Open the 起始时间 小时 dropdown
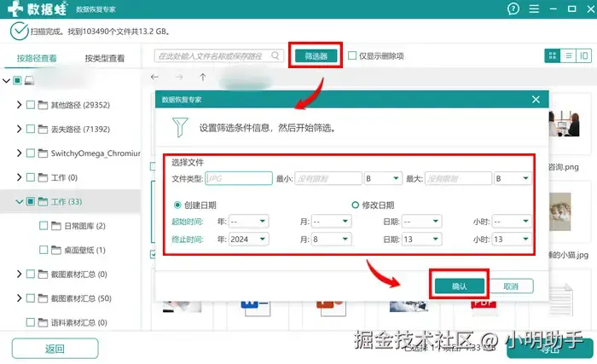The height and width of the screenshot is (364, 597). pyautogui.click(x=512, y=222)
